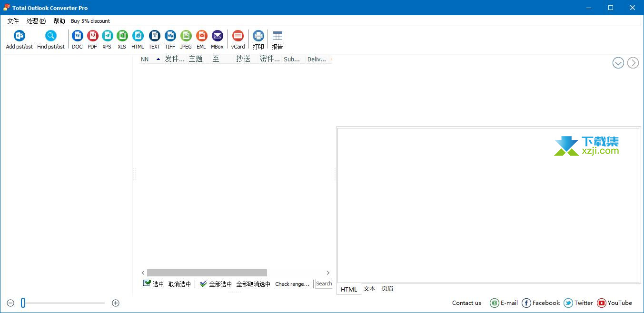
Task: Choose the PDF conversion icon
Action: tap(92, 39)
